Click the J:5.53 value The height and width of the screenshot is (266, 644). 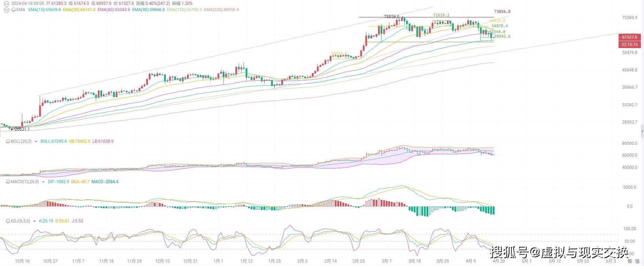pos(77,221)
